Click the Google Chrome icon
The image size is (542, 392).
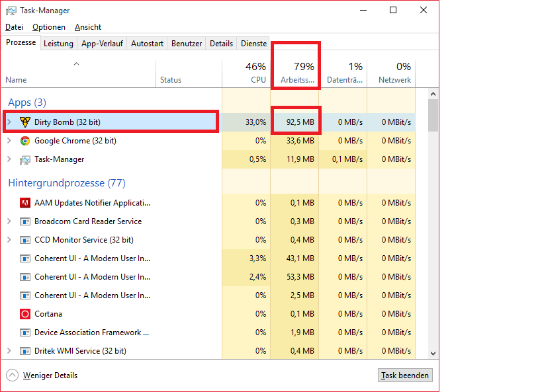(x=25, y=141)
